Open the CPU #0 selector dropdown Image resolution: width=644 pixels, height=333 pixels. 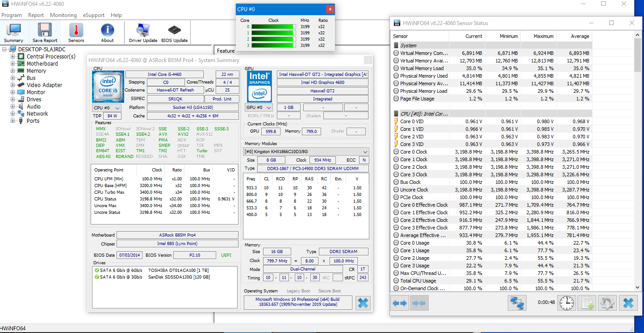(107, 108)
